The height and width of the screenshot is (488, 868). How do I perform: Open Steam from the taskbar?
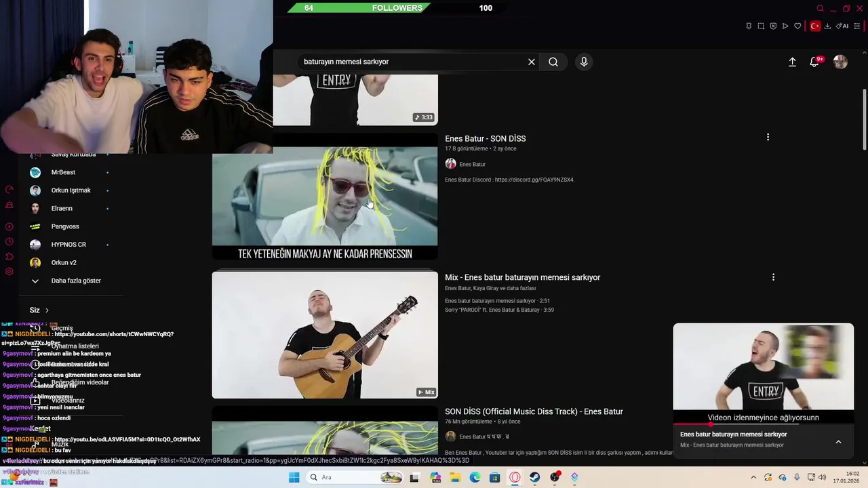(535, 477)
